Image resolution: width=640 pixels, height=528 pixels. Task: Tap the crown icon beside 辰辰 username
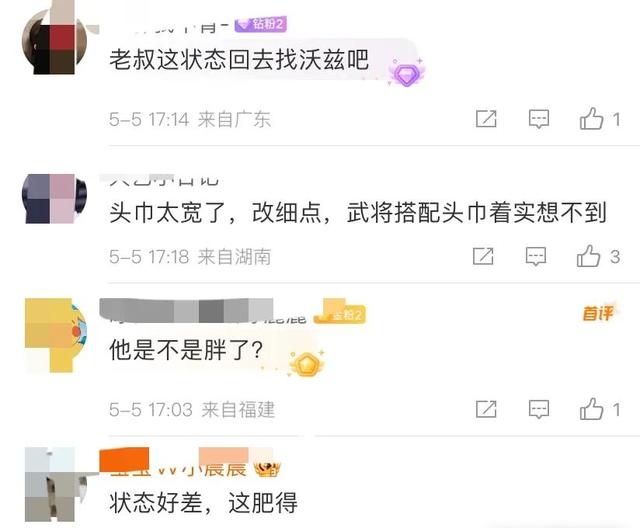point(267,469)
